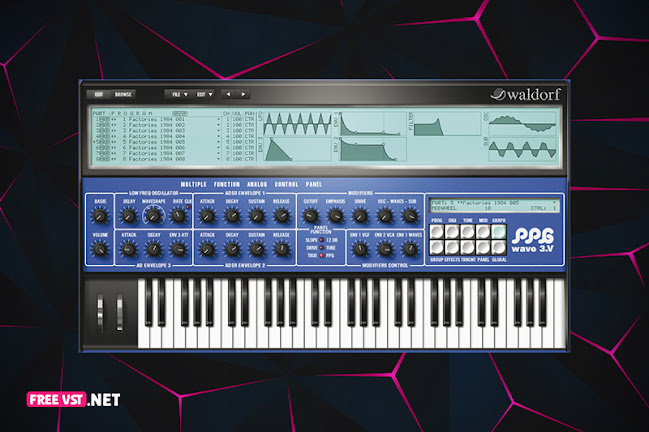Click AD Envelope 3 Attack knob
The width and height of the screenshot is (649, 432).
[129, 249]
